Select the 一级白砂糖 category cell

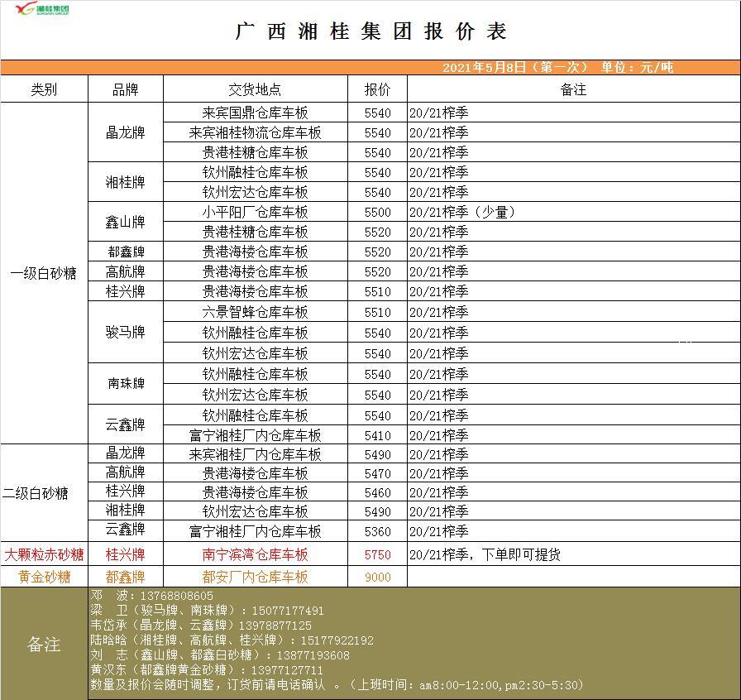pos(44,273)
